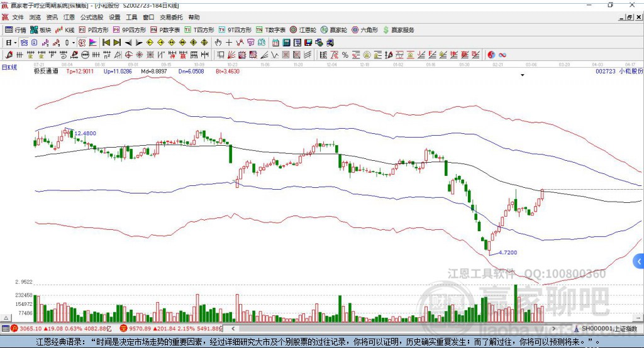
Task: Click the yin-yang Taiji icon
Action: pos(491,55)
